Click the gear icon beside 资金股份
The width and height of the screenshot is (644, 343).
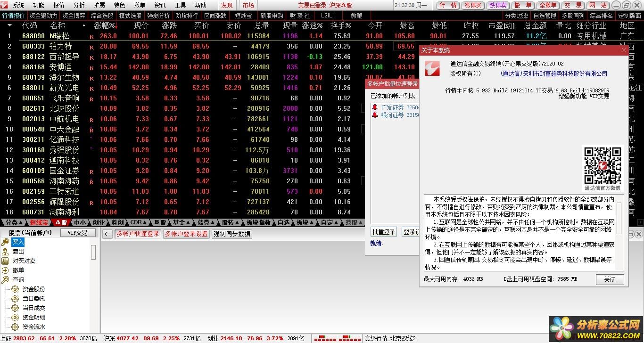tap(16, 289)
